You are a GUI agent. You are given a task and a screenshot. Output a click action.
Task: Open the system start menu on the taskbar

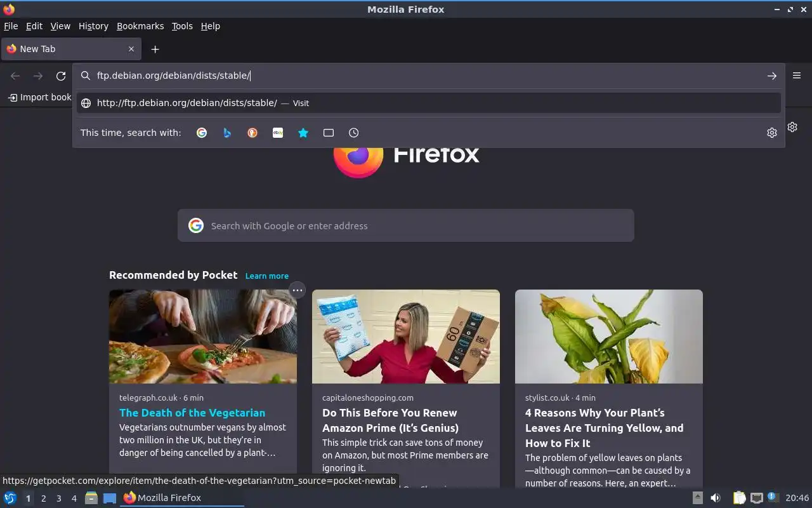pos(10,498)
